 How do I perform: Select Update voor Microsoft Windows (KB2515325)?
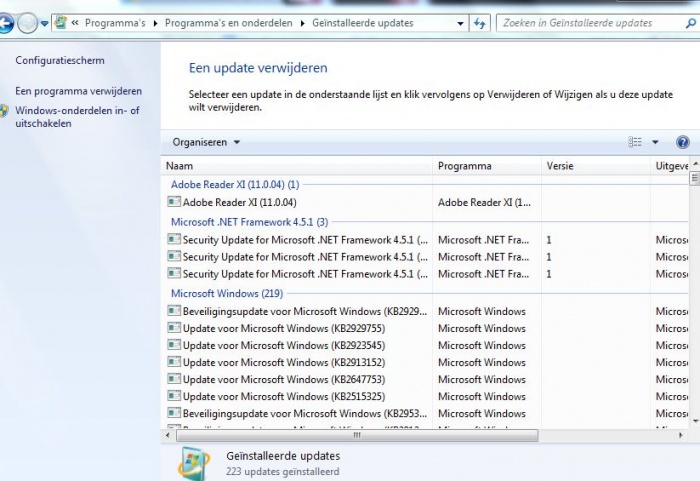tap(424, 396)
